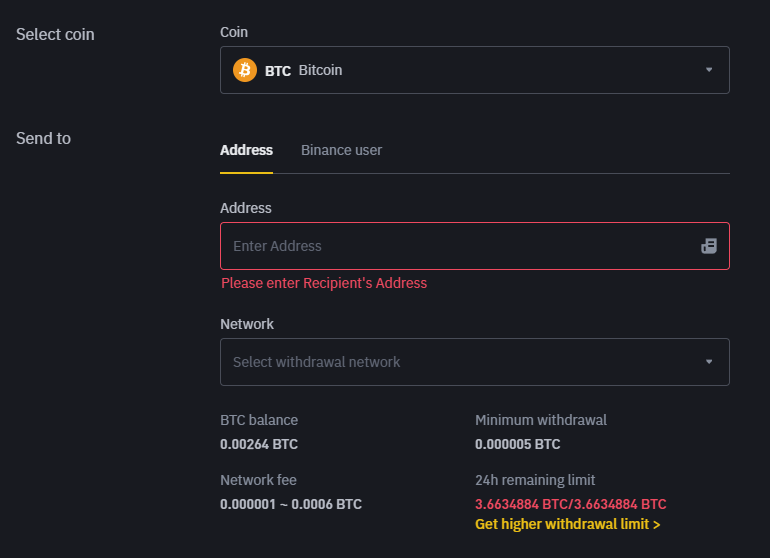Expand the Network dropdown arrow
Screen dimensions: 770x558
[709, 362]
